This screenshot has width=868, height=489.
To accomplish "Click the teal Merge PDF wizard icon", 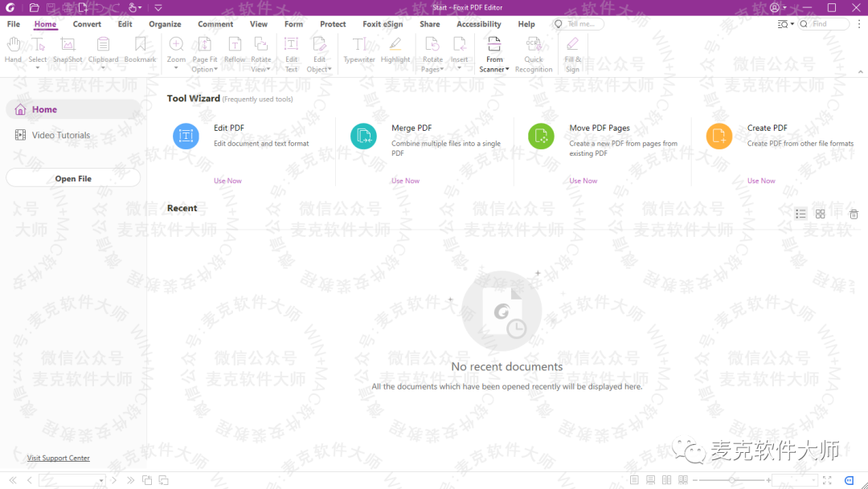I will pos(364,136).
